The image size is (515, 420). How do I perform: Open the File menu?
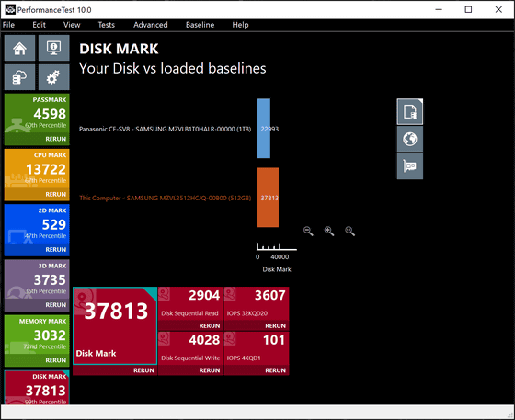coord(8,25)
